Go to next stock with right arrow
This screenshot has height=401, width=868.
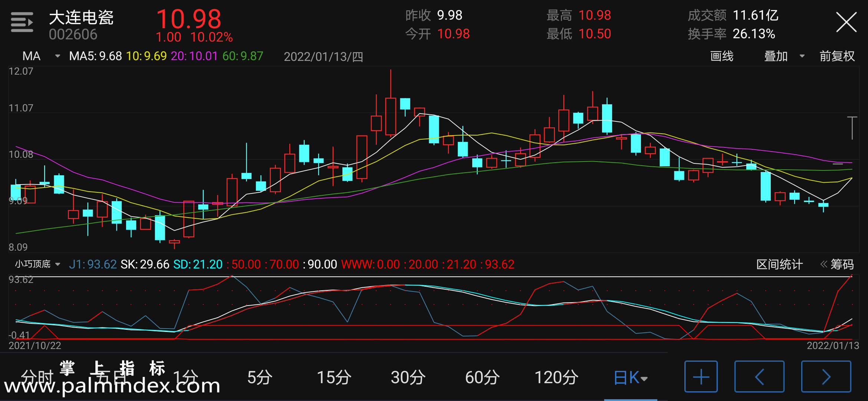tap(826, 376)
